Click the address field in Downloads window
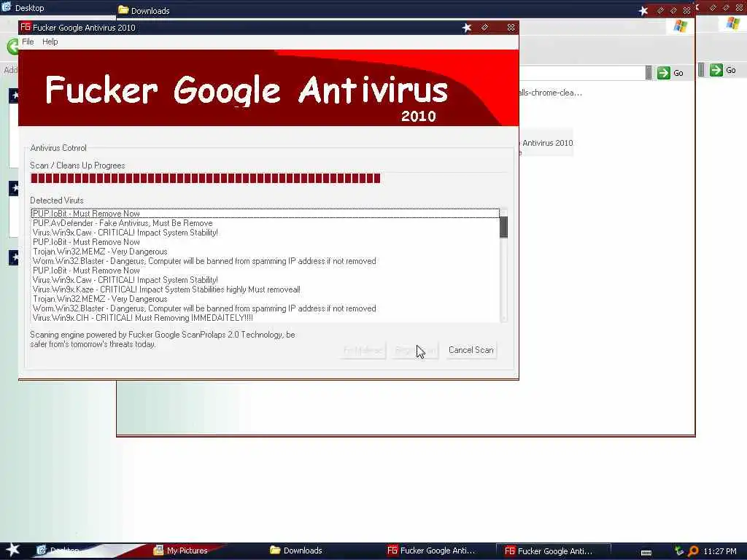The height and width of the screenshot is (560, 747). tap(581, 73)
